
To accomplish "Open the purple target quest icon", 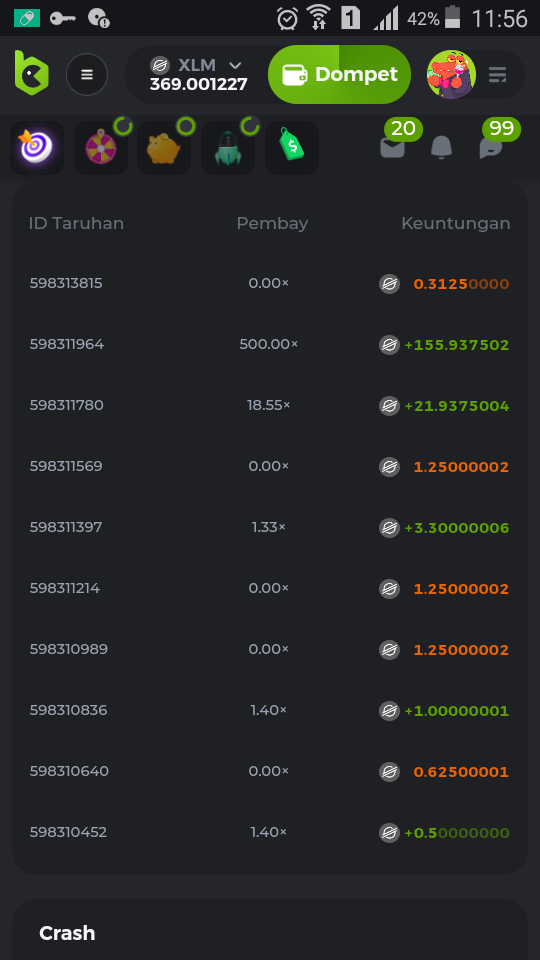I will coord(37,148).
